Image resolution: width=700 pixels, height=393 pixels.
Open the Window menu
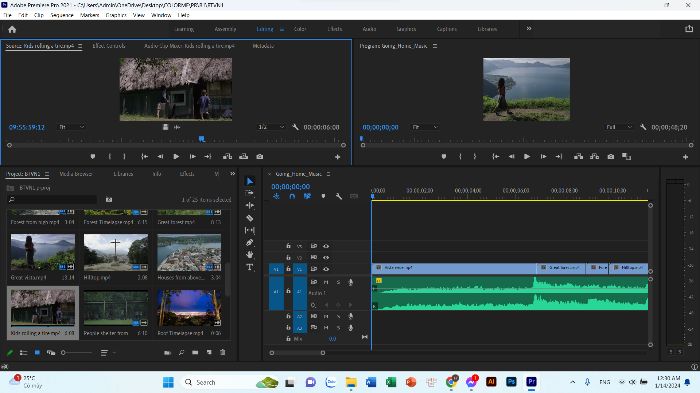pos(161,15)
